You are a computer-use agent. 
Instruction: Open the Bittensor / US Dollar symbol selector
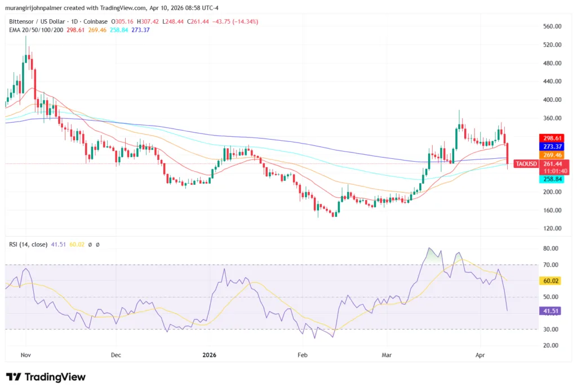point(37,21)
